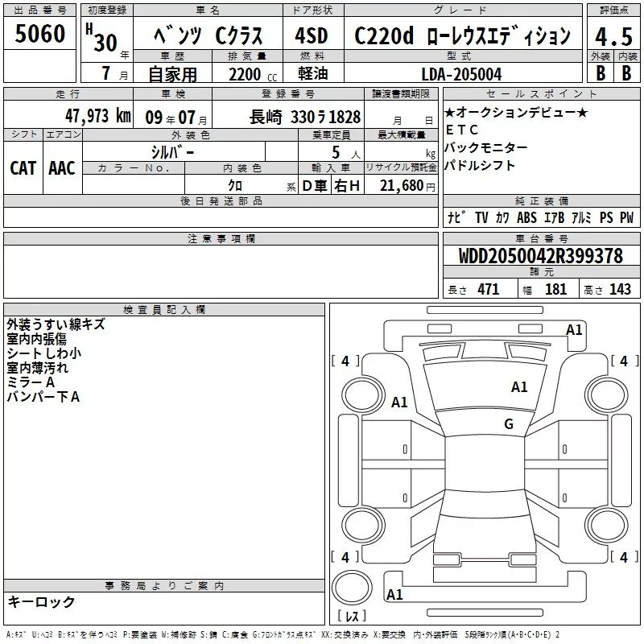Select the chassis number WDD2050042R399378

click(540, 256)
